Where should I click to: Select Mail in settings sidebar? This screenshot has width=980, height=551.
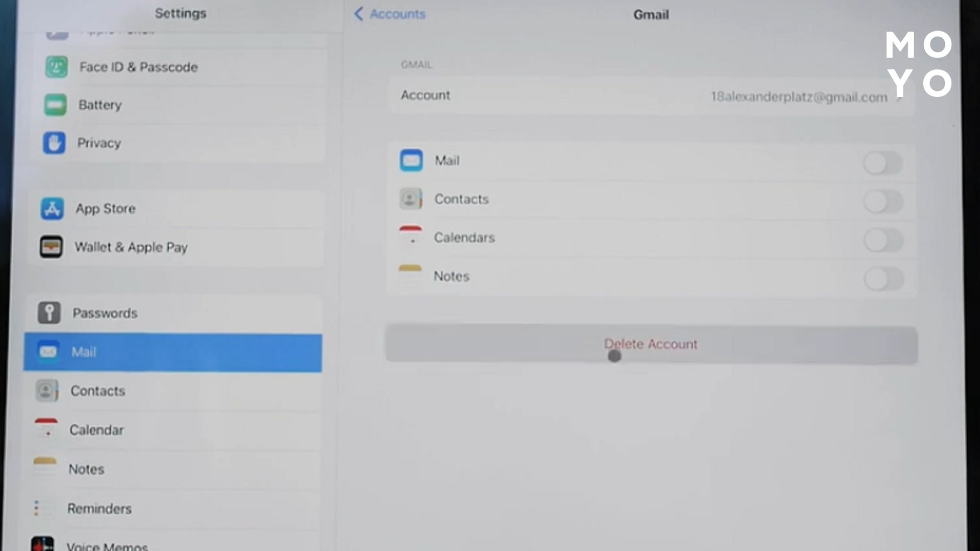173,353
